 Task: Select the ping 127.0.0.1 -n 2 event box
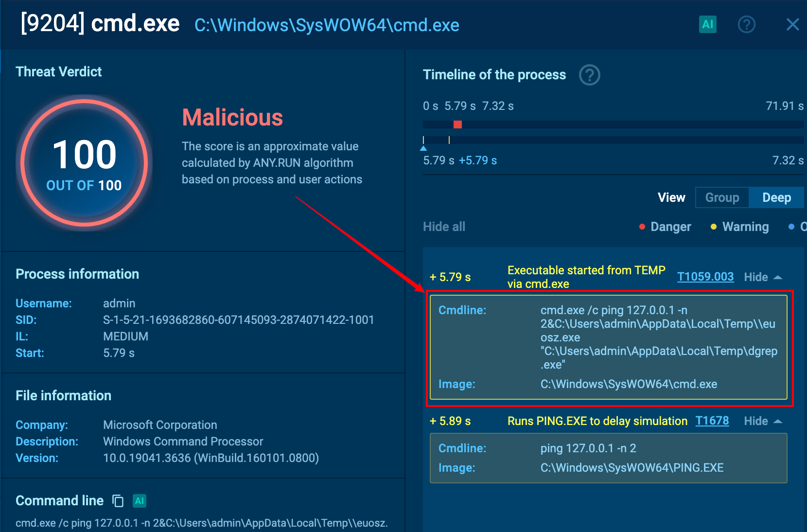(x=608, y=458)
